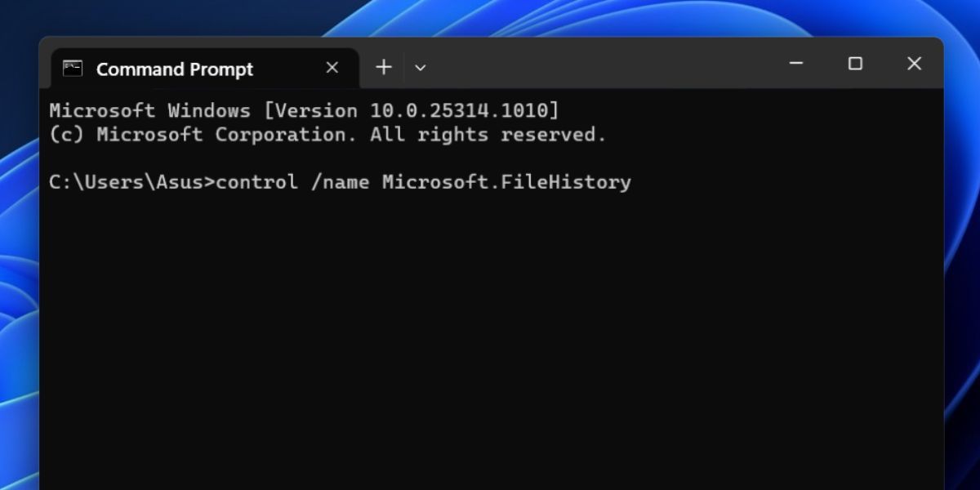Image resolution: width=980 pixels, height=490 pixels.
Task: Close the terminal window
Action: [x=914, y=64]
